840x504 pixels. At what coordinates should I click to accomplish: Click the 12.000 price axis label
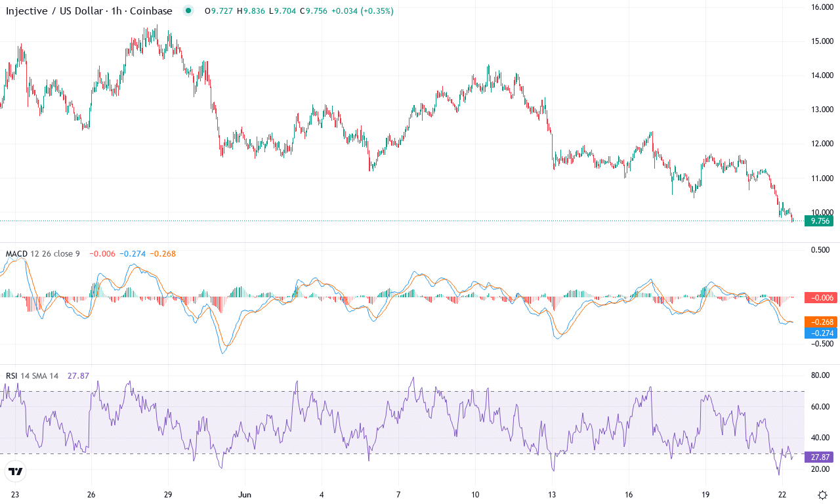click(x=822, y=144)
